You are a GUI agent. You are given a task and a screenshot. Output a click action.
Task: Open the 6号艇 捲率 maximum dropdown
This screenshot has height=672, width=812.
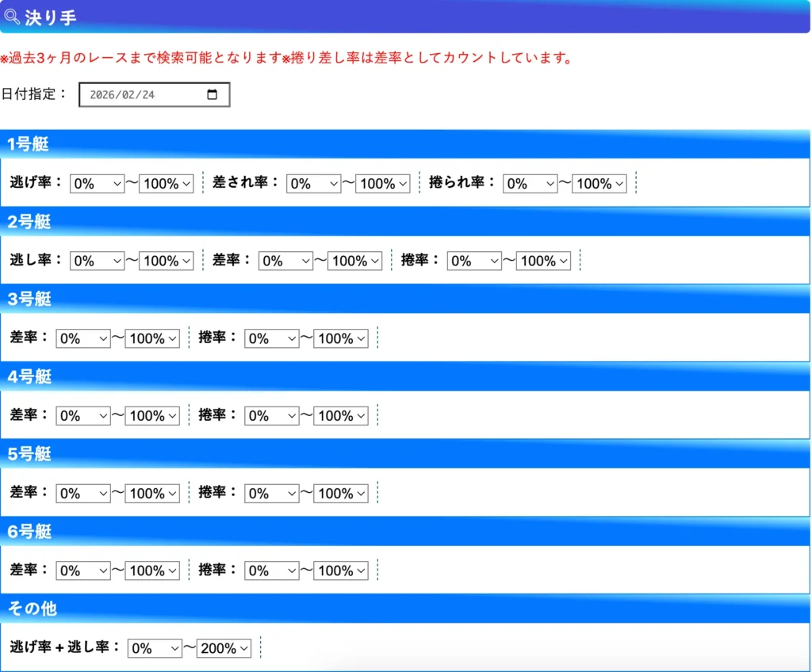pos(340,570)
